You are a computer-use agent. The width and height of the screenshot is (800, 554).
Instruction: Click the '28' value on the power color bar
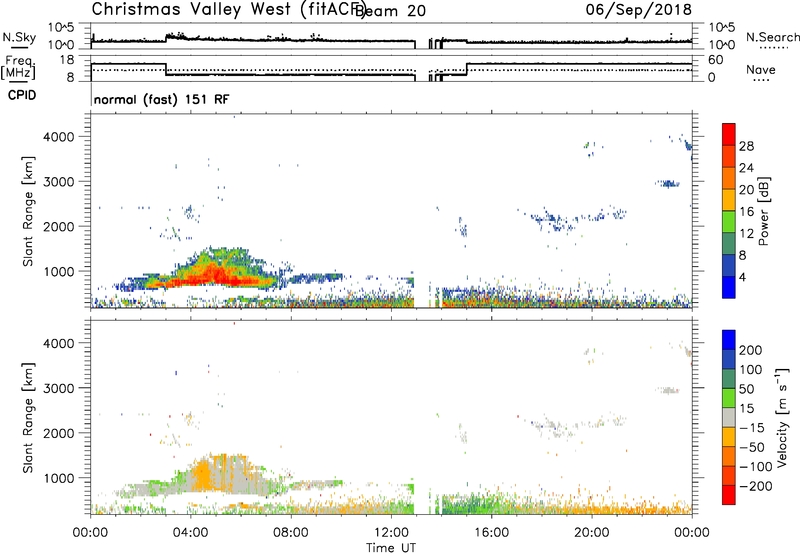(x=746, y=146)
